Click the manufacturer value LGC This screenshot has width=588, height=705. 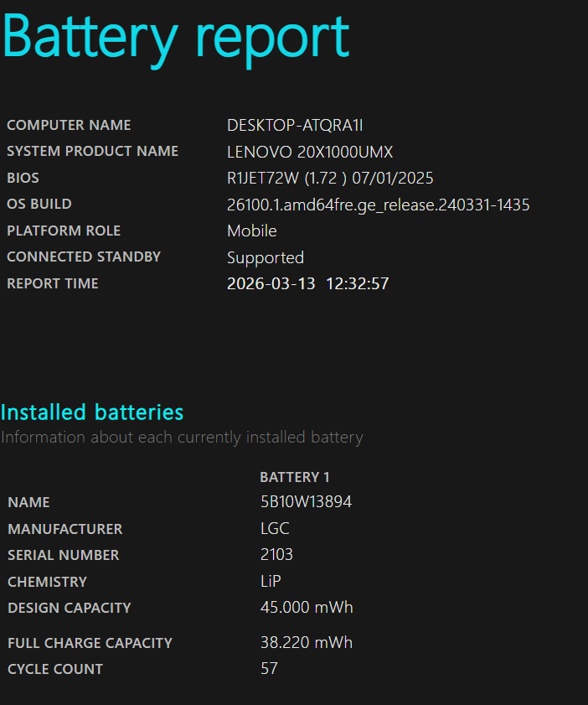[x=275, y=530]
